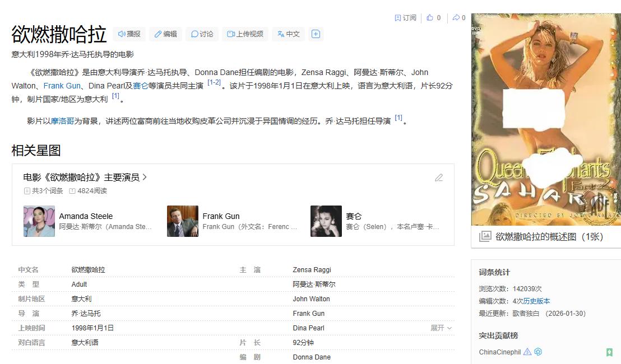Select the 92分钟 runtime value

point(303,343)
